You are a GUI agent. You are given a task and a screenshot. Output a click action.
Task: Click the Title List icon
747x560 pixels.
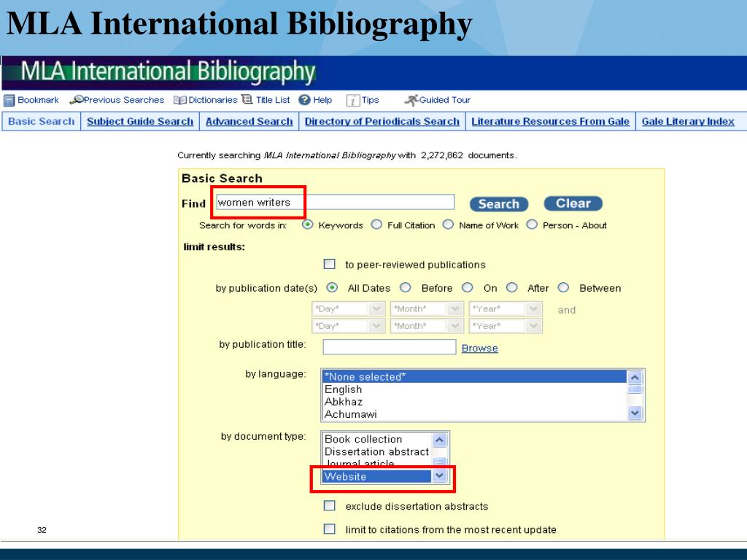(x=247, y=99)
